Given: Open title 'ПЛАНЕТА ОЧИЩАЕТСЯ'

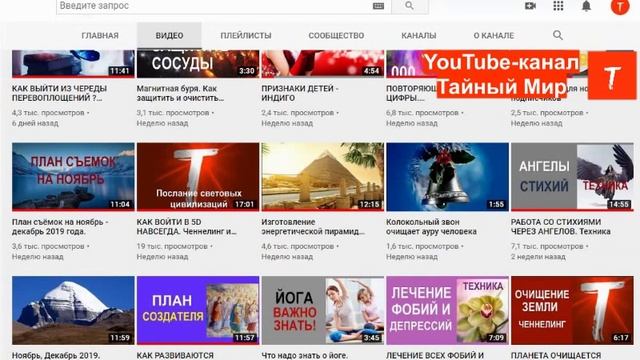Looking at the screenshot, I should 556,356.
